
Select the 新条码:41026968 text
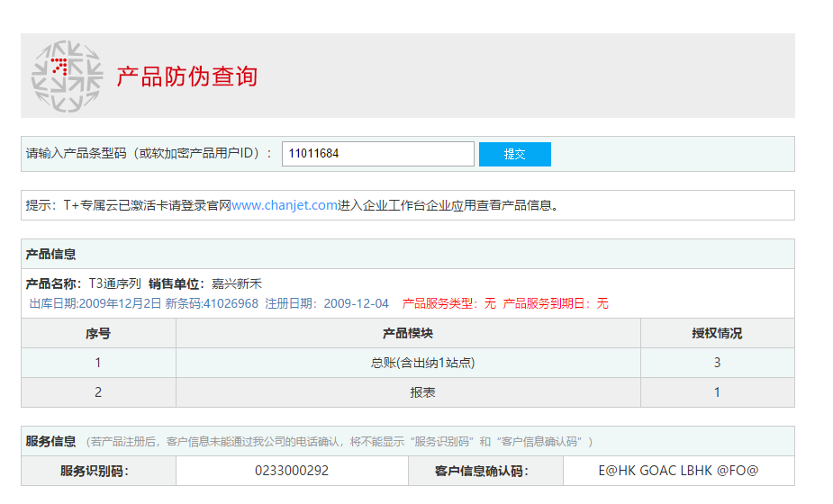point(212,304)
